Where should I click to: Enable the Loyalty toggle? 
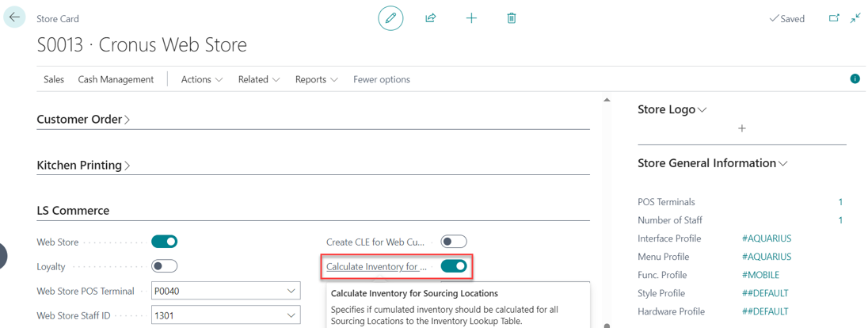click(164, 266)
